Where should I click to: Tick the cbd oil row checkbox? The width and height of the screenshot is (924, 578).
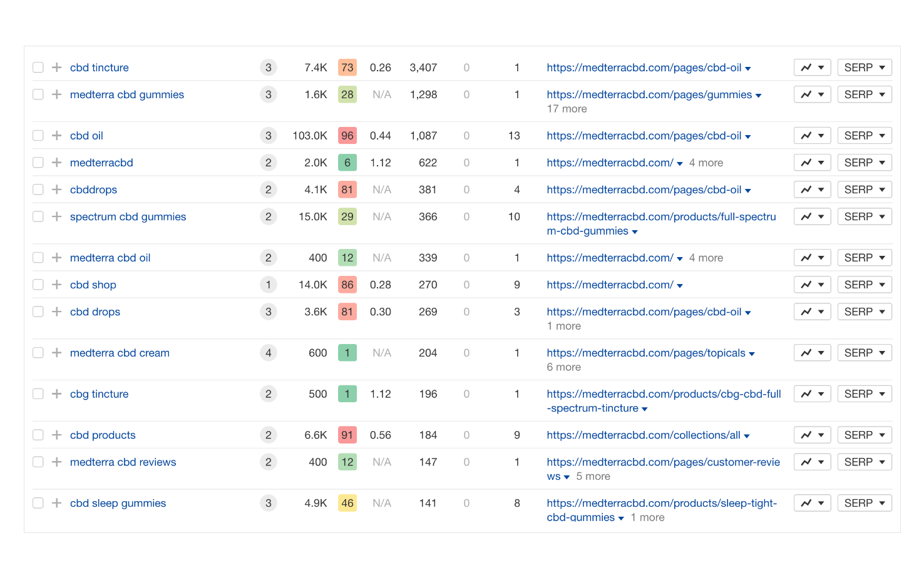pos(38,136)
